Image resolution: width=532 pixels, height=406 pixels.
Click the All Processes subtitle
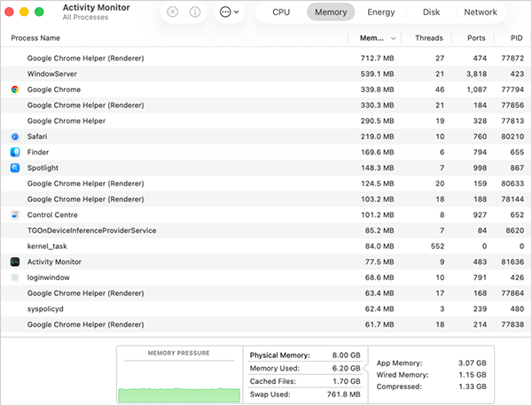tap(85, 18)
